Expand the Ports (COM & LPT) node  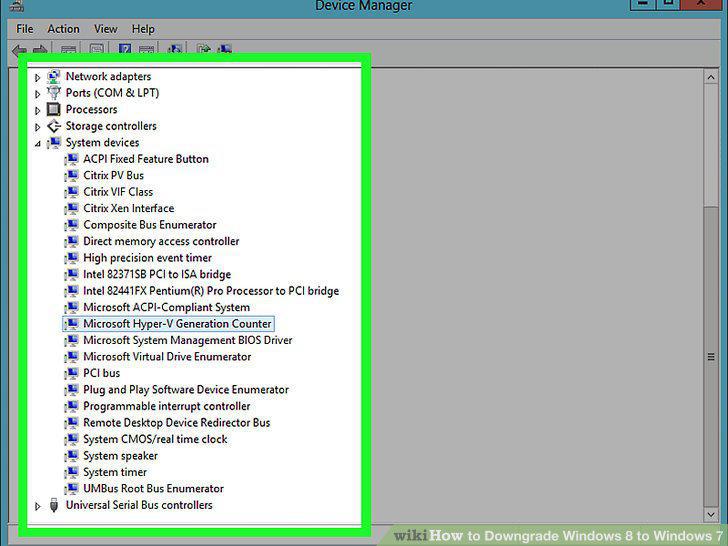(x=38, y=94)
